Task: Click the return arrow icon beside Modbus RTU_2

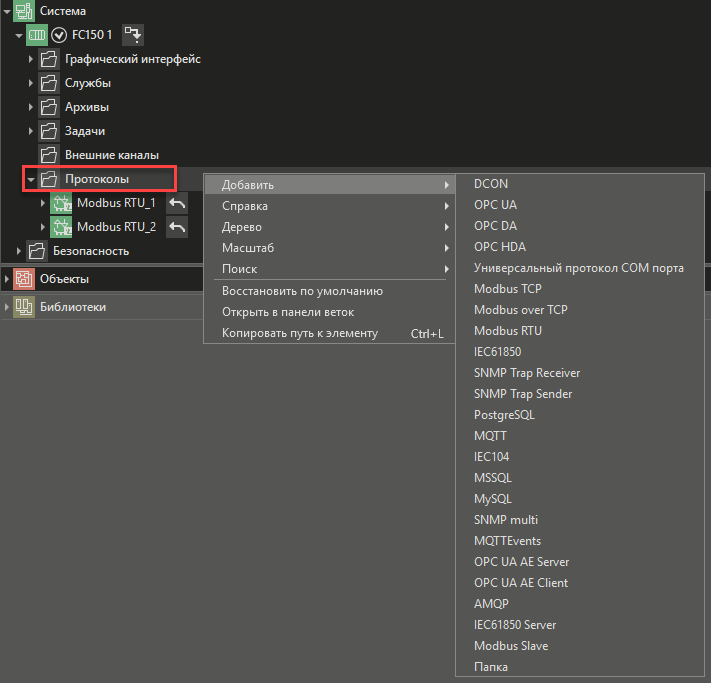Action: point(177,227)
